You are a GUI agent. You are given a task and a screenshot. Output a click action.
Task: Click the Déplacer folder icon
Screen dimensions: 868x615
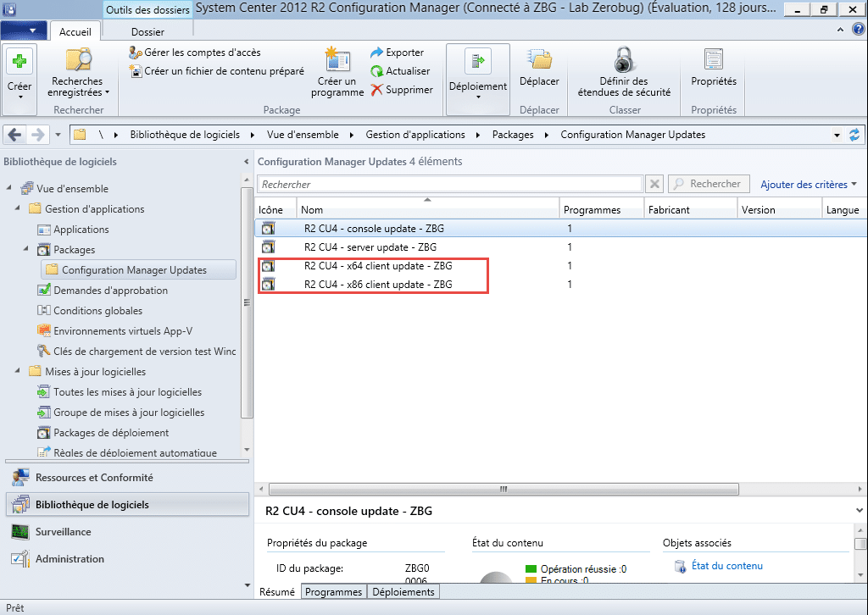pyautogui.click(x=539, y=60)
